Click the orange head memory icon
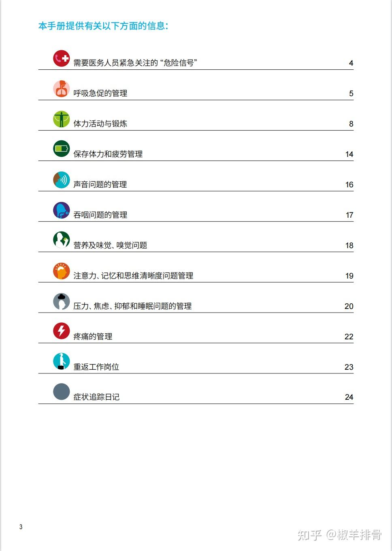Viewport: 392px width, 551px height. click(62, 271)
